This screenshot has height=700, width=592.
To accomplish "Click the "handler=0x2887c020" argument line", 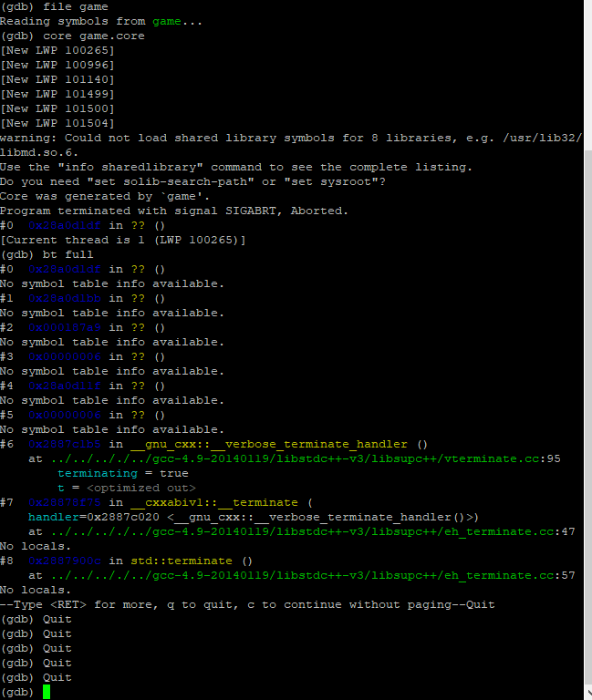I will (x=254, y=518).
